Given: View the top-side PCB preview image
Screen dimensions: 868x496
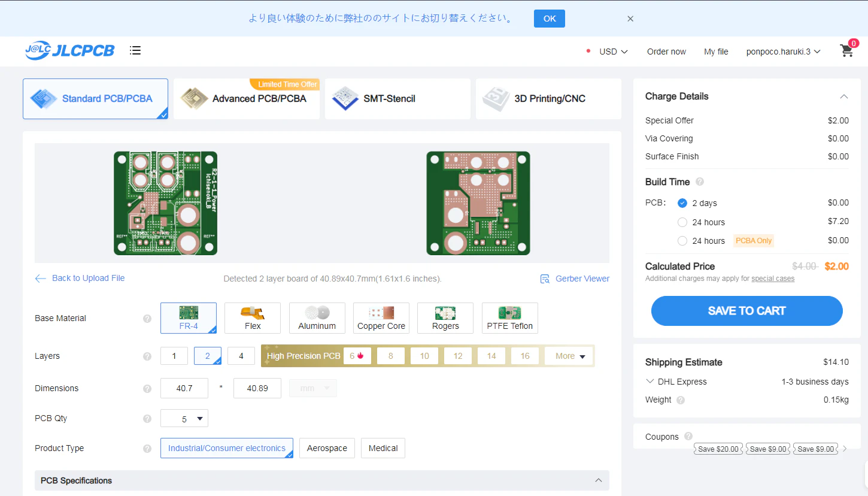Looking at the screenshot, I should [x=165, y=203].
